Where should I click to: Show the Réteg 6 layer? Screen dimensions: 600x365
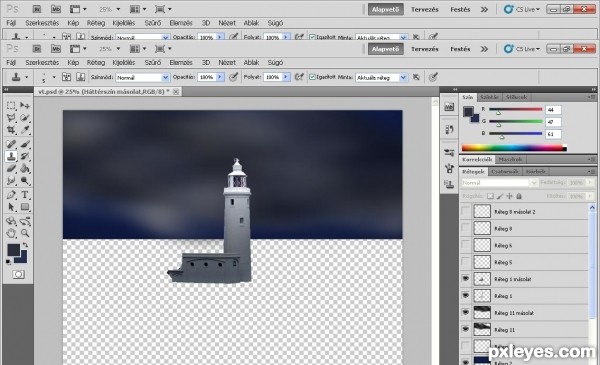(465, 245)
